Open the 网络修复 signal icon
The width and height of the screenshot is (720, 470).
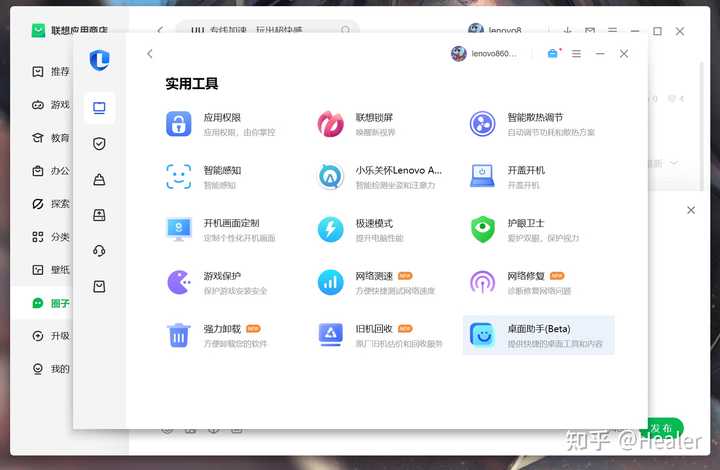point(483,282)
